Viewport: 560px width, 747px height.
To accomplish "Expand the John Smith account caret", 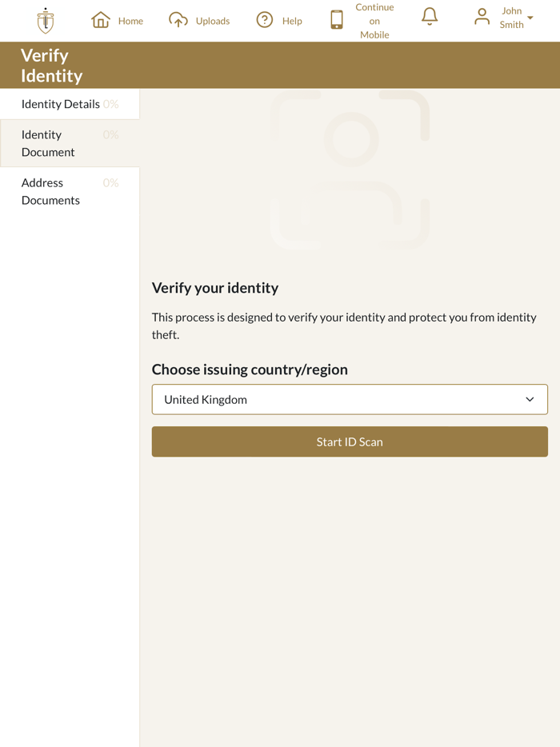I will point(530,18).
